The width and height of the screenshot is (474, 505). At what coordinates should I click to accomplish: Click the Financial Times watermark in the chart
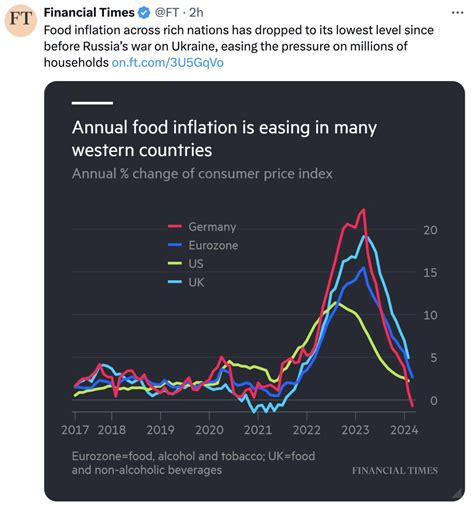[395, 470]
